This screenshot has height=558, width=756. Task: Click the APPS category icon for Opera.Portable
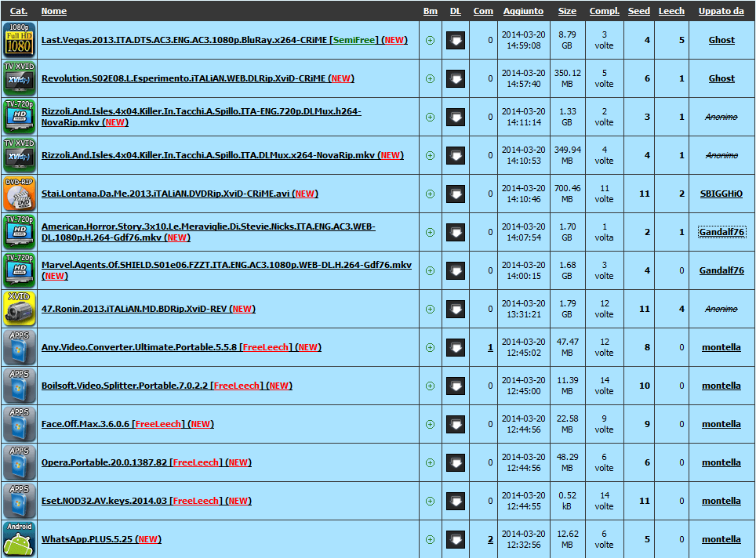pos(20,462)
